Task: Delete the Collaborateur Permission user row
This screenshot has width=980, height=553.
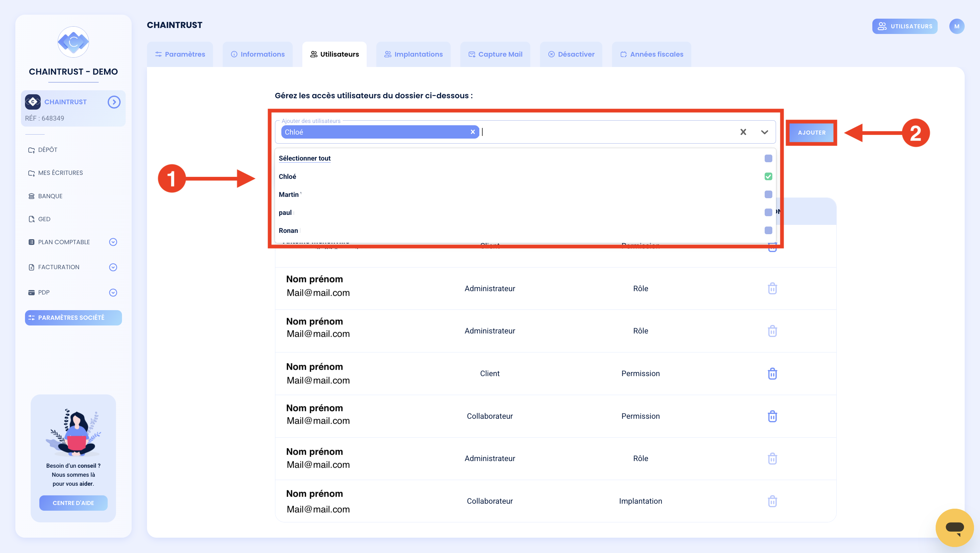Action: tap(772, 416)
